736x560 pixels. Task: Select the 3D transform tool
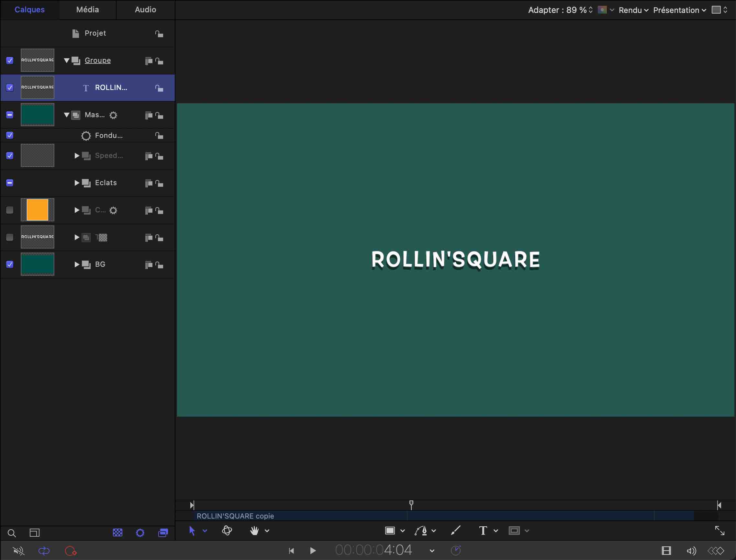click(227, 530)
